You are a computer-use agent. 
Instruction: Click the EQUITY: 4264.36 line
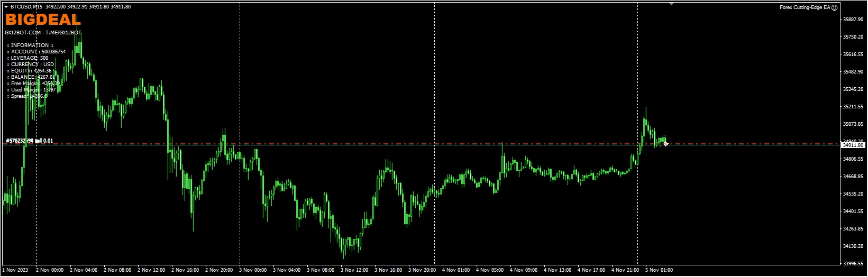29,71
